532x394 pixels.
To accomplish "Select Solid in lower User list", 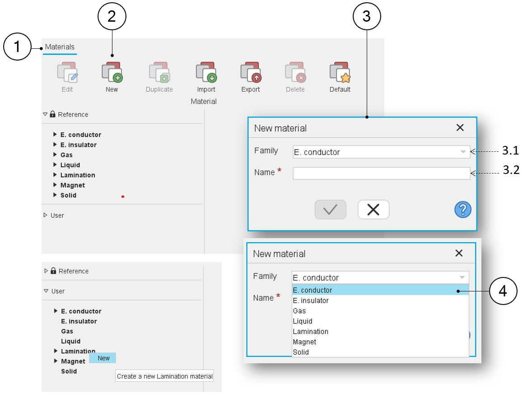I will coord(69,371).
